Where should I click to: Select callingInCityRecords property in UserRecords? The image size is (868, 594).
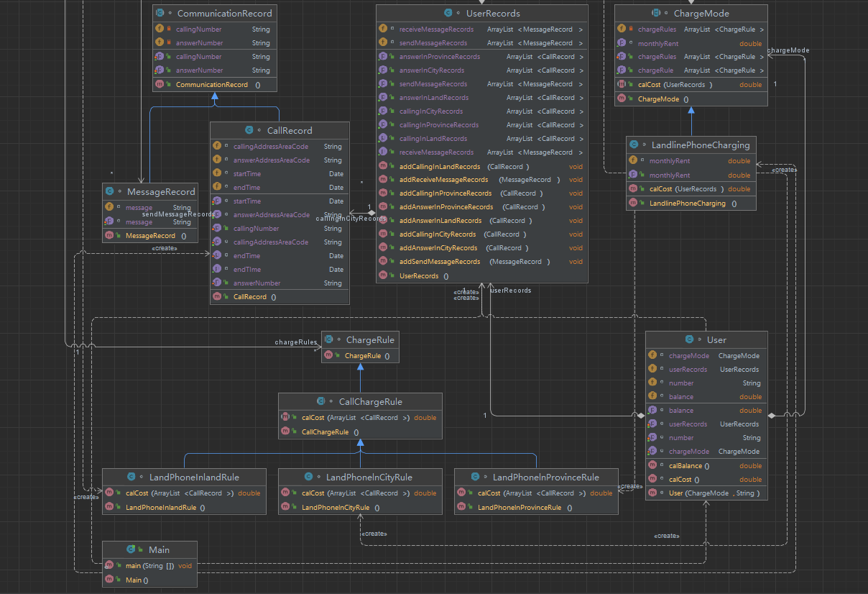coord(482,111)
